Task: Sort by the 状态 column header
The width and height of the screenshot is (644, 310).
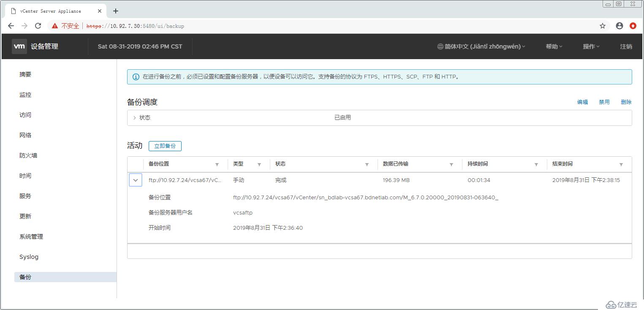Action: [280, 164]
